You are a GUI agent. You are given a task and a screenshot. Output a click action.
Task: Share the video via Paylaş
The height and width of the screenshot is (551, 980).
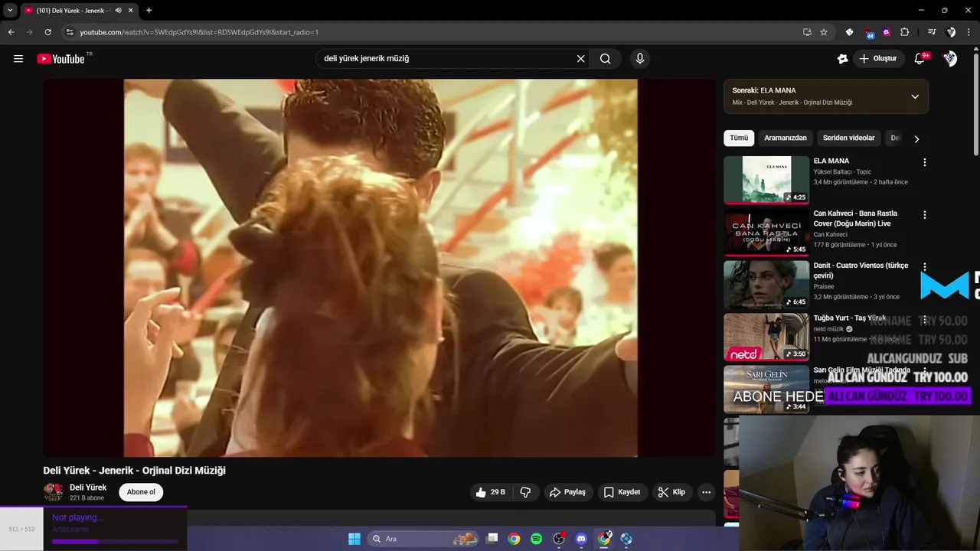click(567, 492)
